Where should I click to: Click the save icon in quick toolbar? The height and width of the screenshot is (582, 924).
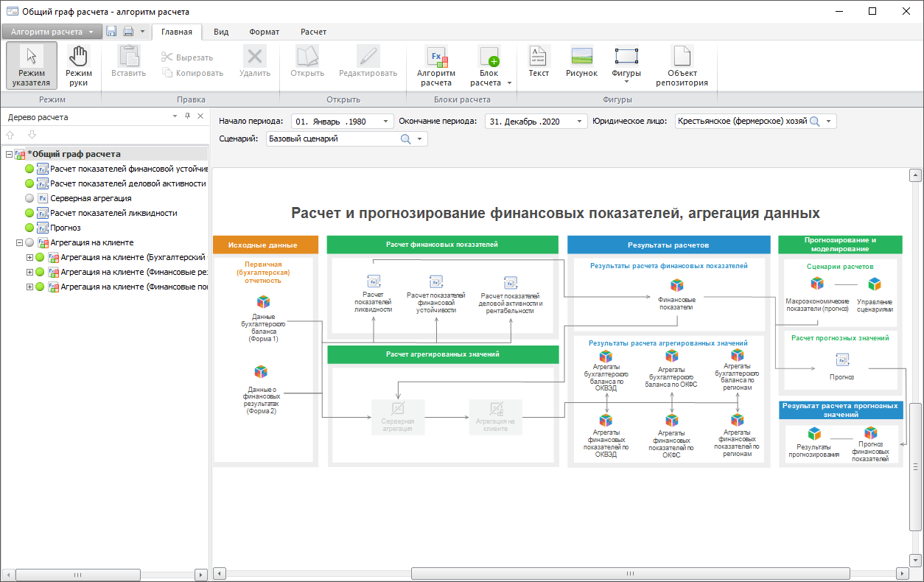tap(112, 32)
